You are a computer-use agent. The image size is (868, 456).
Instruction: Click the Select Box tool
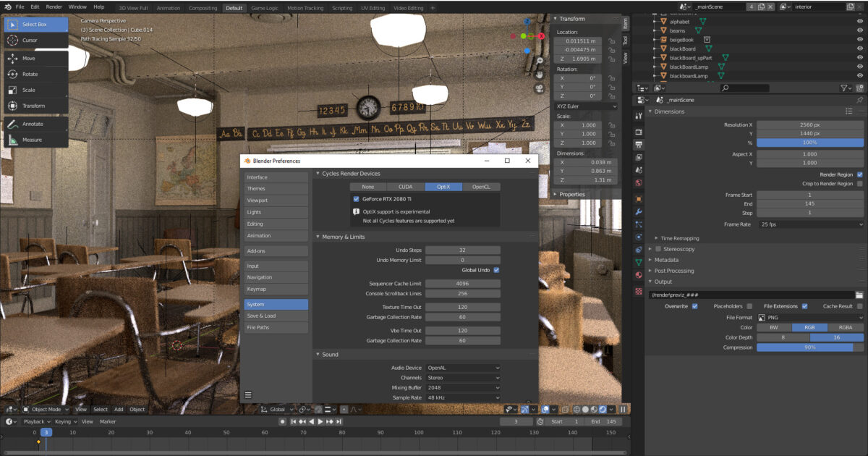(x=36, y=24)
